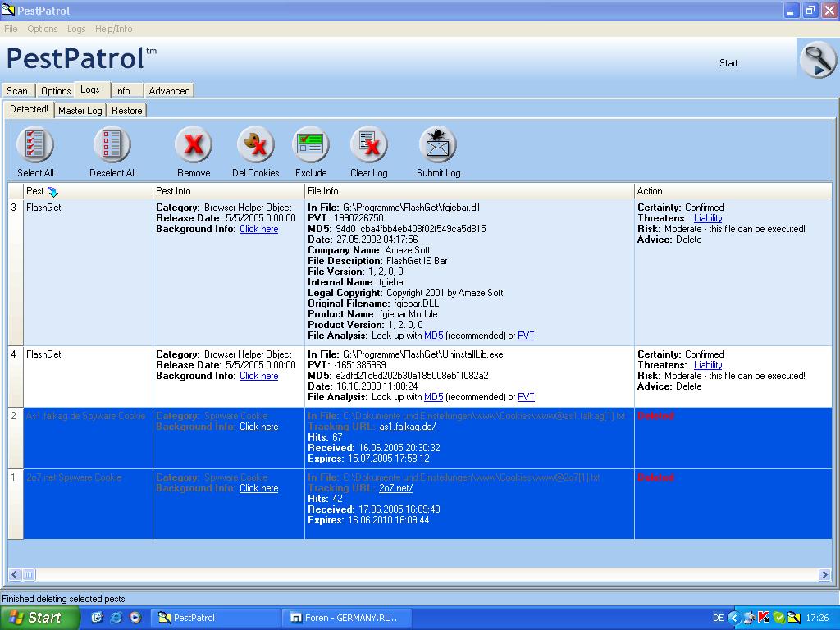840x630 pixels.
Task: Follow the MD5 lookup link for UninstallLib.exe
Action: pos(433,397)
